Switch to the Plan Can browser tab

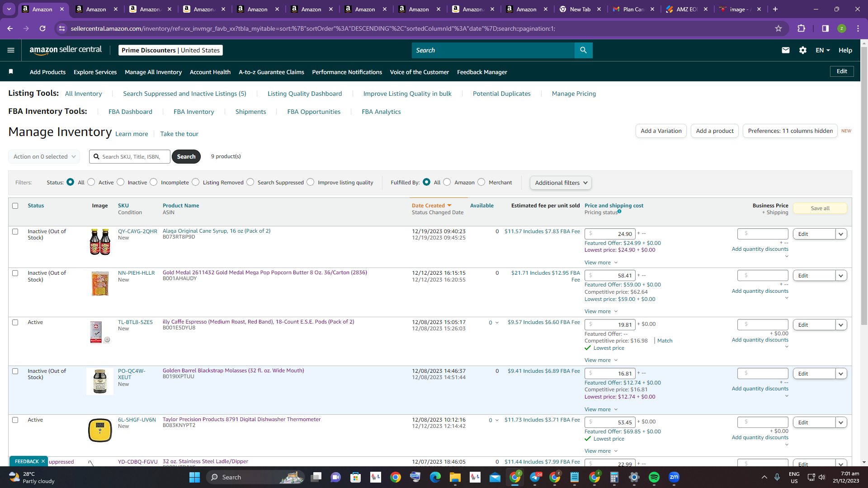tap(633, 9)
